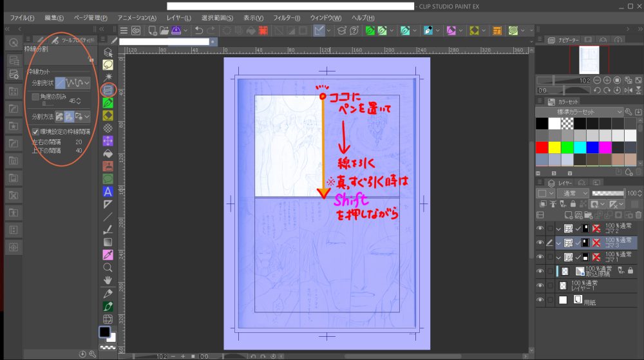The height and width of the screenshot is (360, 644).
Task: Click the Save icon in command bar
Action: 176,30
